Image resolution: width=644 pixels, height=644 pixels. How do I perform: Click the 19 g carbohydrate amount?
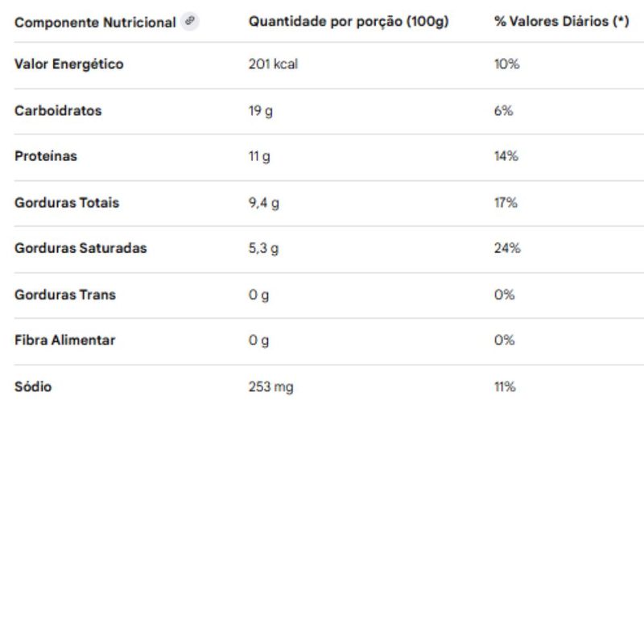point(261,111)
